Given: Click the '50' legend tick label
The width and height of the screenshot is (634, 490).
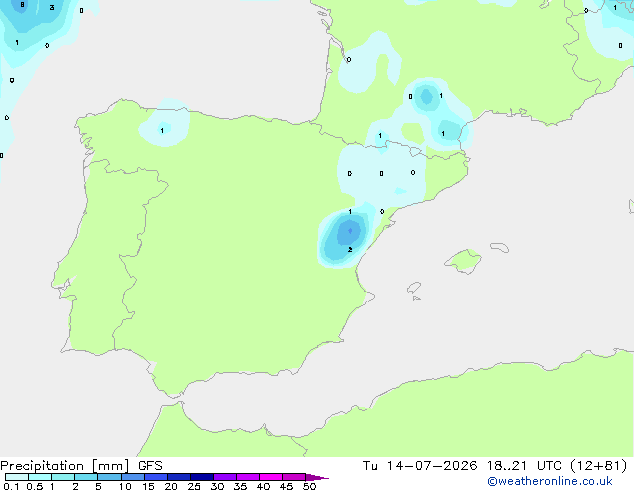Looking at the screenshot, I should [x=309, y=486].
